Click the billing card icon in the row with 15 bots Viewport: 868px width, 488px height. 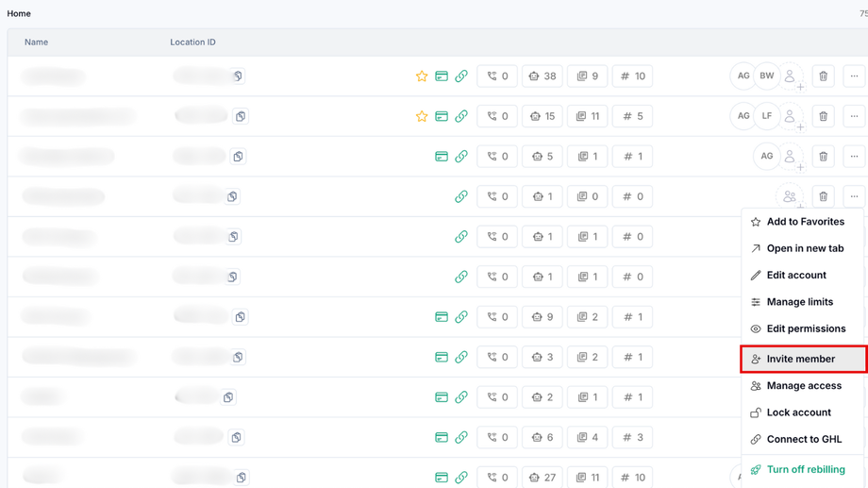click(x=442, y=116)
